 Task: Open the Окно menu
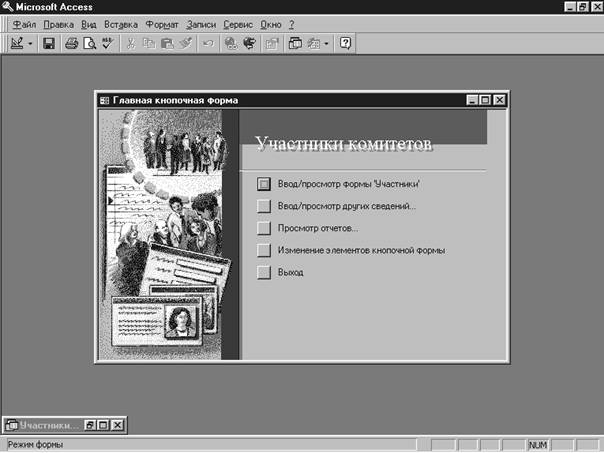271,25
